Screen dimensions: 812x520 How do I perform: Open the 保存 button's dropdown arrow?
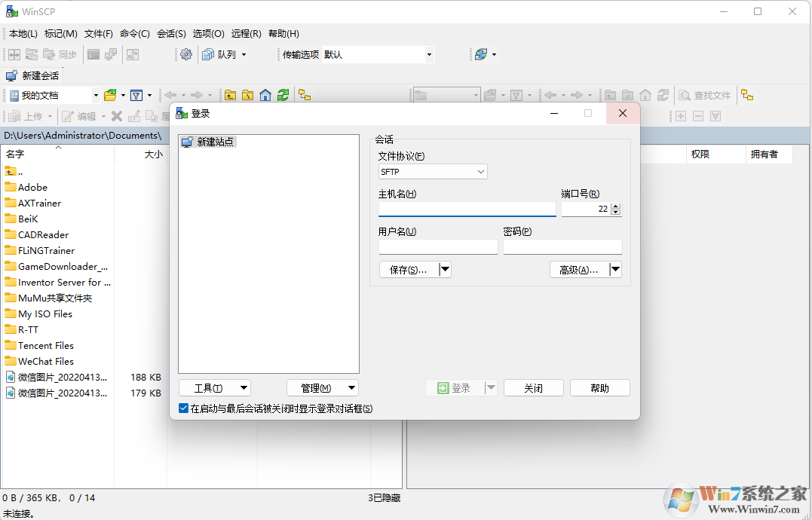pyautogui.click(x=444, y=269)
